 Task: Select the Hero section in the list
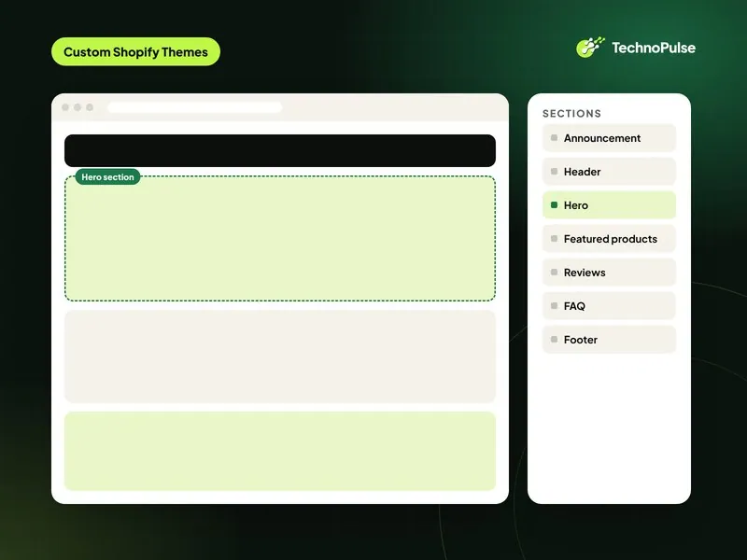tap(609, 205)
